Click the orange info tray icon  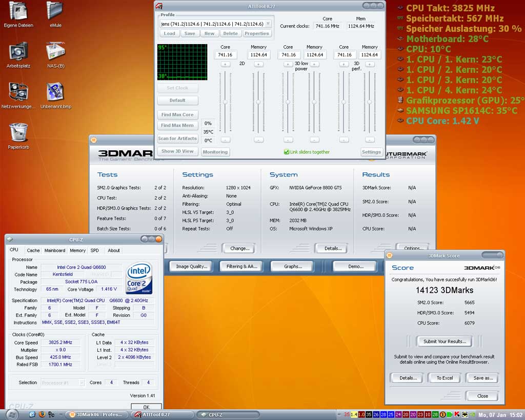442,415
